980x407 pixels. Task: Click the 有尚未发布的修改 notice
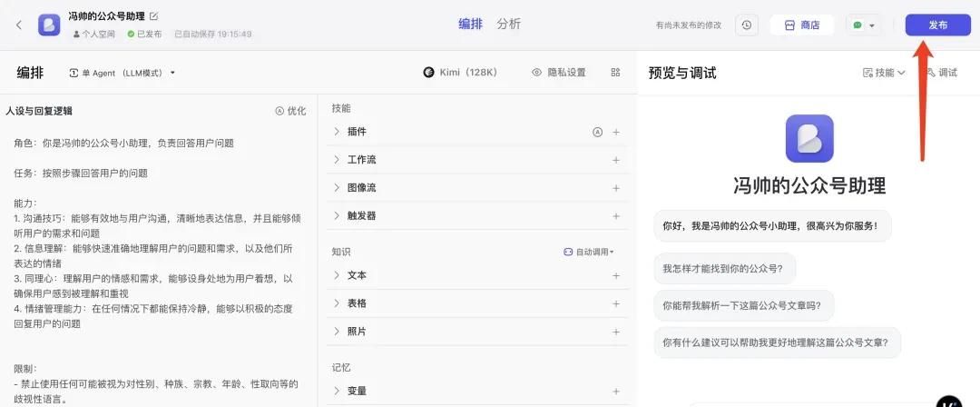pyautogui.click(x=688, y=25)
